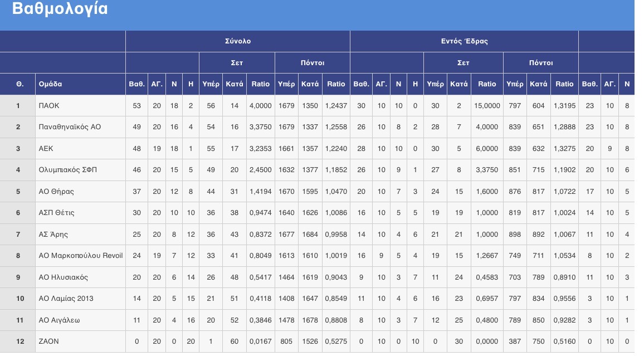Click ΑΣ Άρης points against 1684

[x=310, y=235]
